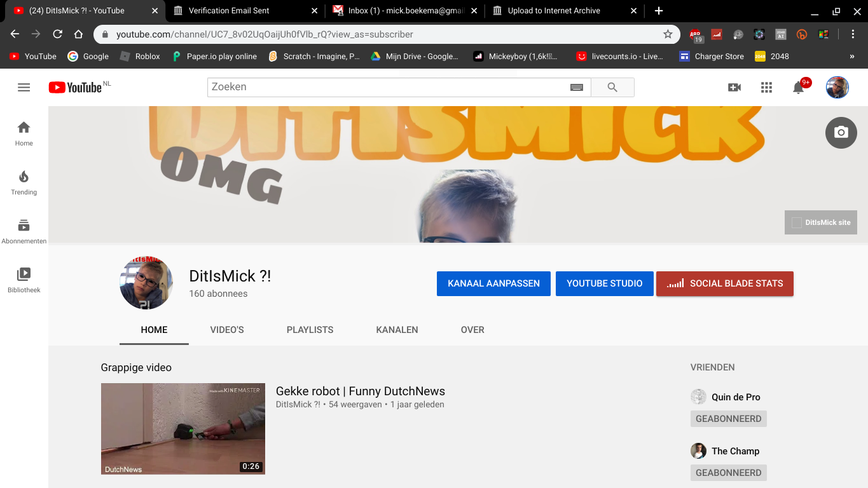
Task: Switch to the VIDEO'S channel tab
Action: (x=227, y=330)
